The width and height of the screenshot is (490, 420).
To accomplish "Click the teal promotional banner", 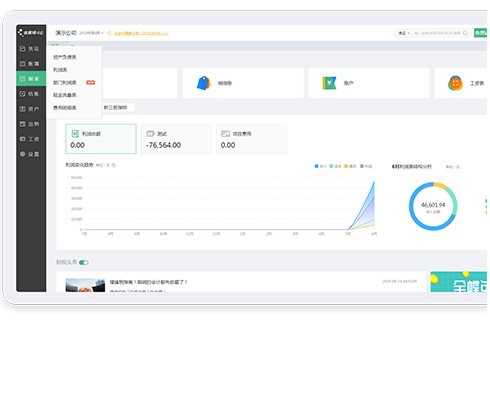I will 458,282.
